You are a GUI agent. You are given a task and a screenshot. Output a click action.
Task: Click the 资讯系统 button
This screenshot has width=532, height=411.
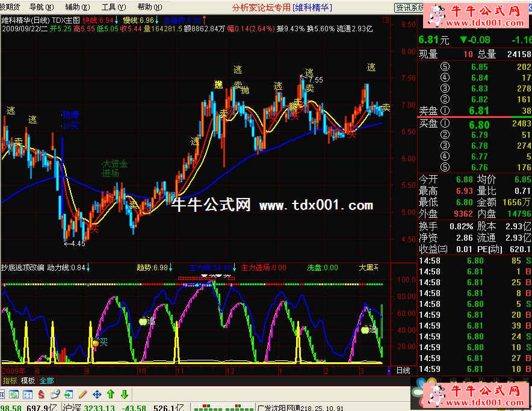click(x=409, y=7)
